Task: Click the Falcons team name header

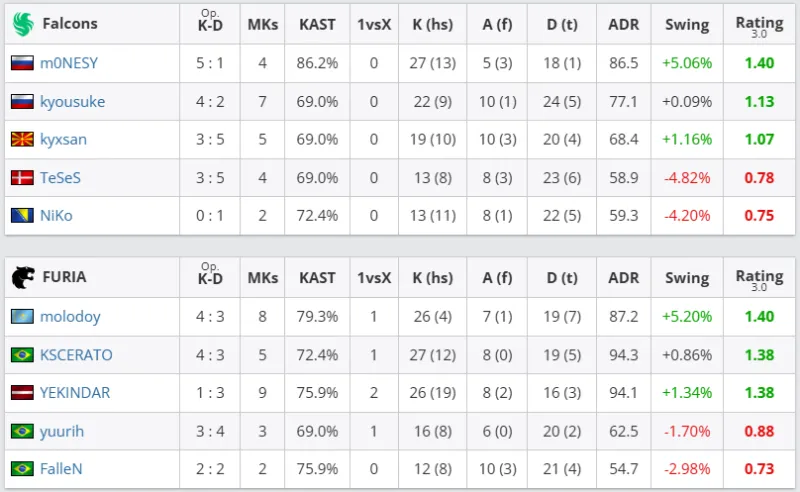Action: pos(69,24)
